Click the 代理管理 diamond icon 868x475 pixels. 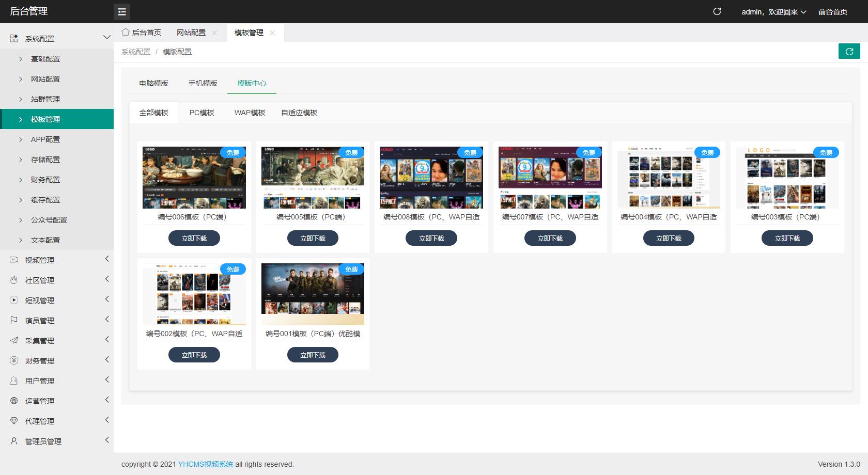(x=14, y=421)
